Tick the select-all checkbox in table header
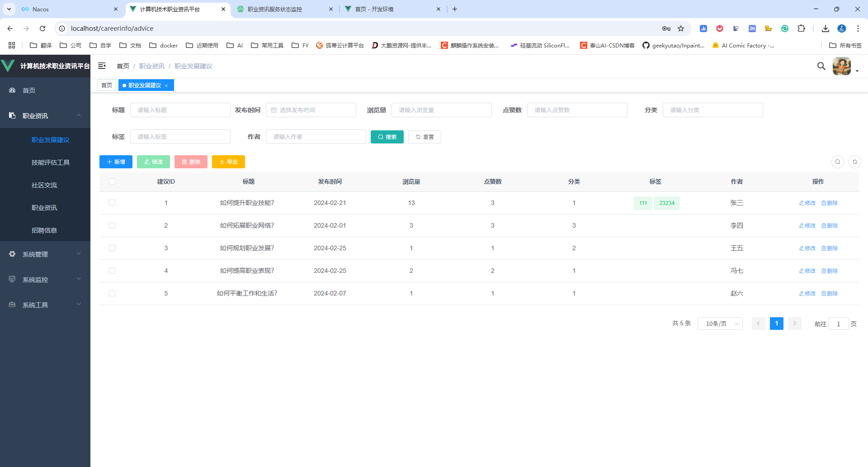The image size is (868, 467). coord(112,181)
